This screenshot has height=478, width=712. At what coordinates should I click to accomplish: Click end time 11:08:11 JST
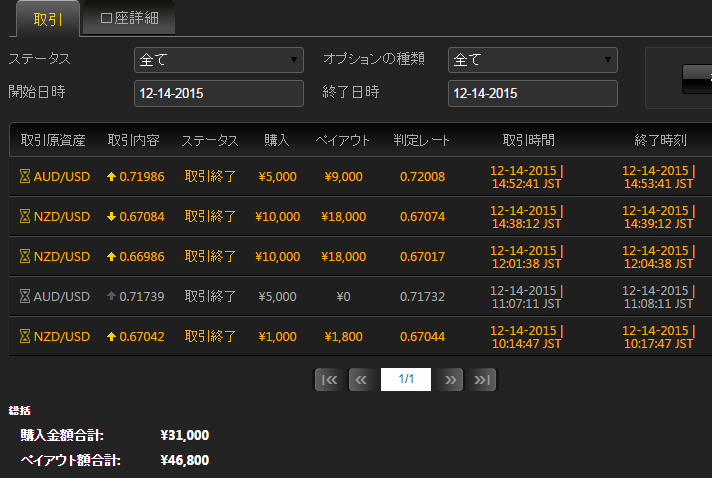pos(658,303)
